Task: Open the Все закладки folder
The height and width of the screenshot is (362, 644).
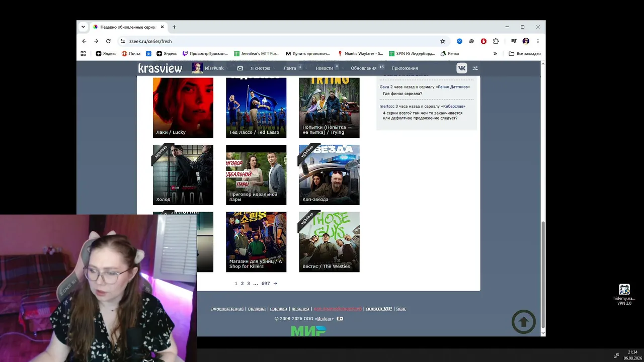Action: (525, 53)
